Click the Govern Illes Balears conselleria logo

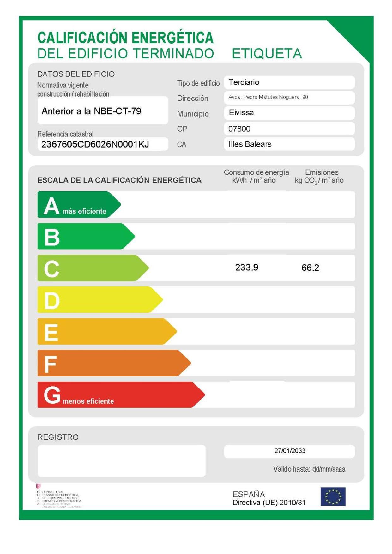pyautogui.click(x=59, y=496)
